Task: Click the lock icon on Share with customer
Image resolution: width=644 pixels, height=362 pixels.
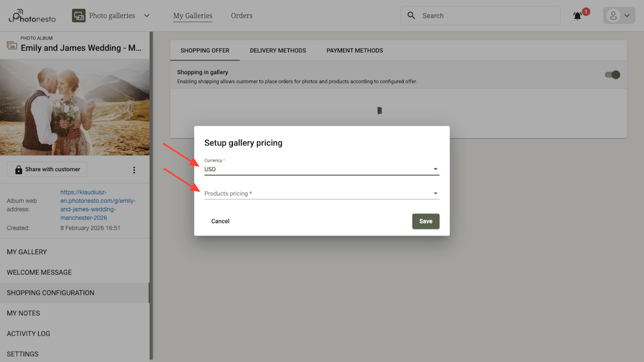Action: coord(18,169)
